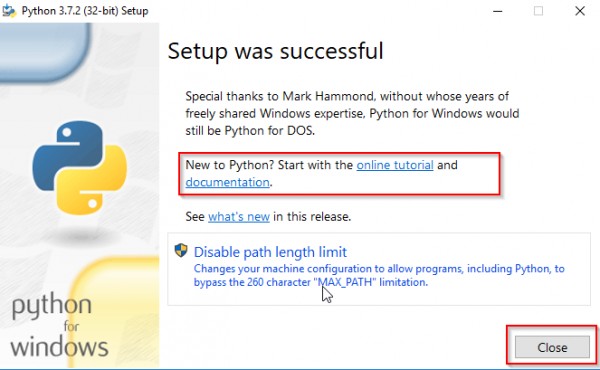
Task: Open the online tutorial link
Action: (x=395, y=165)
